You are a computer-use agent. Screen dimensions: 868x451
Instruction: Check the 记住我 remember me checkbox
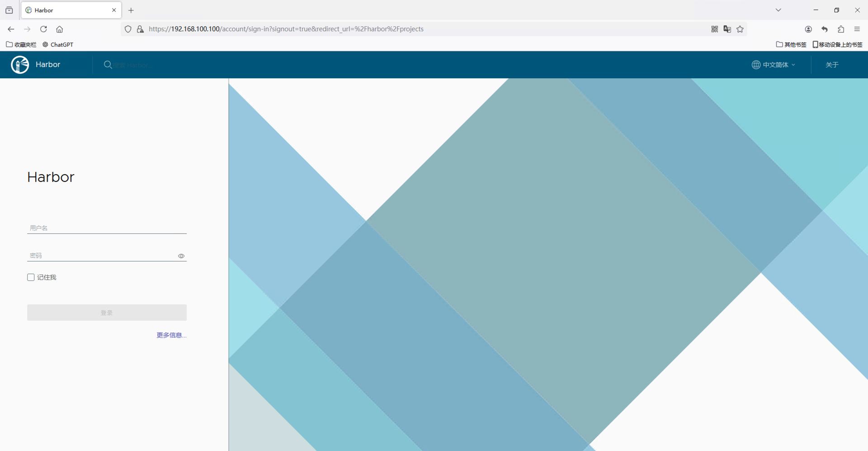click(x=31, y=277)
